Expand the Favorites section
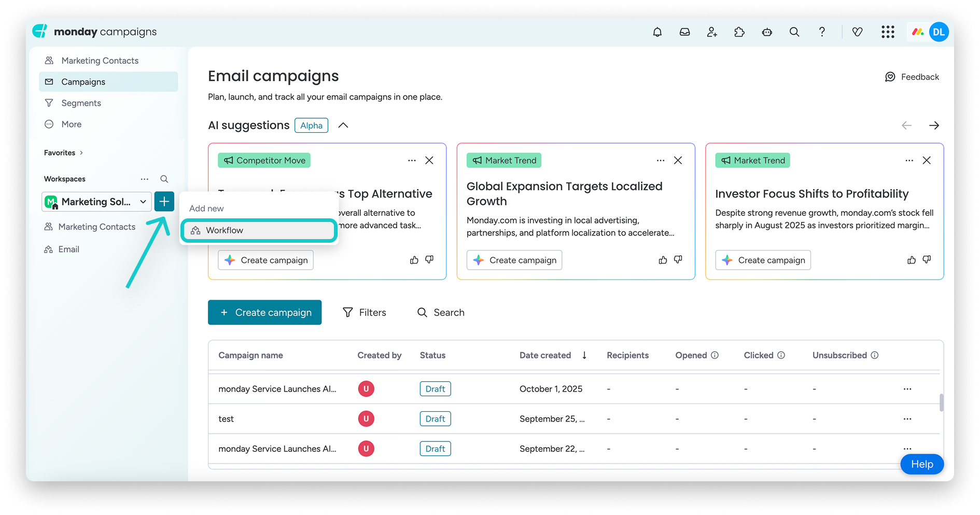Screen dimensions: 980x515 click(64, 152)
